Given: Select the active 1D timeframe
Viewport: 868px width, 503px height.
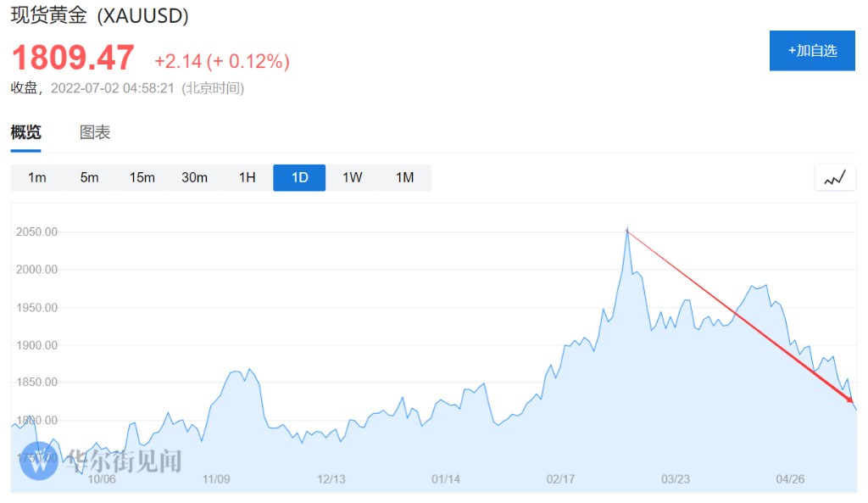Looking at the screenshot, I should pyautogui.click(x=299, y=178).
